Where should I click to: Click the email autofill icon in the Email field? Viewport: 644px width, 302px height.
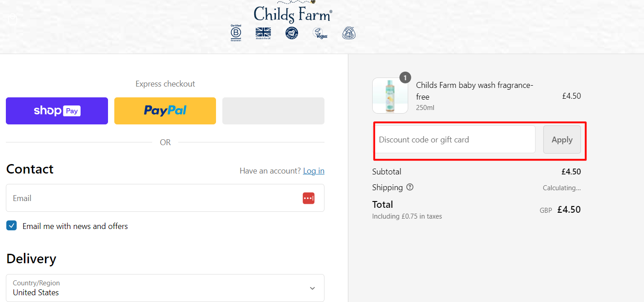(309, 198)
